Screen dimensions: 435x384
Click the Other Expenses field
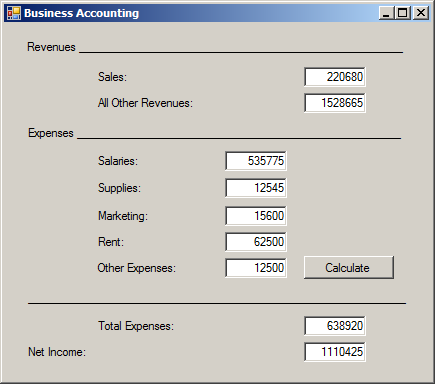(x=256, y=268)
